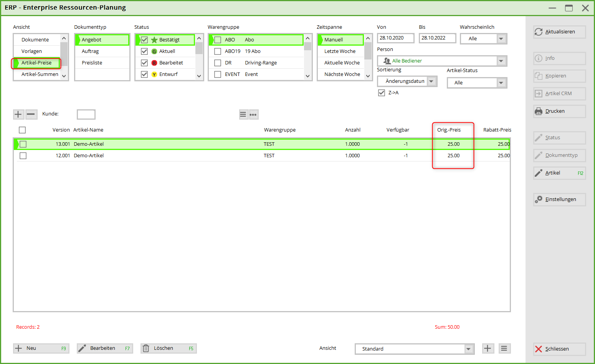Open the list menu icon above table
Viewport: 595px width, 364px height.
[243, 115]
